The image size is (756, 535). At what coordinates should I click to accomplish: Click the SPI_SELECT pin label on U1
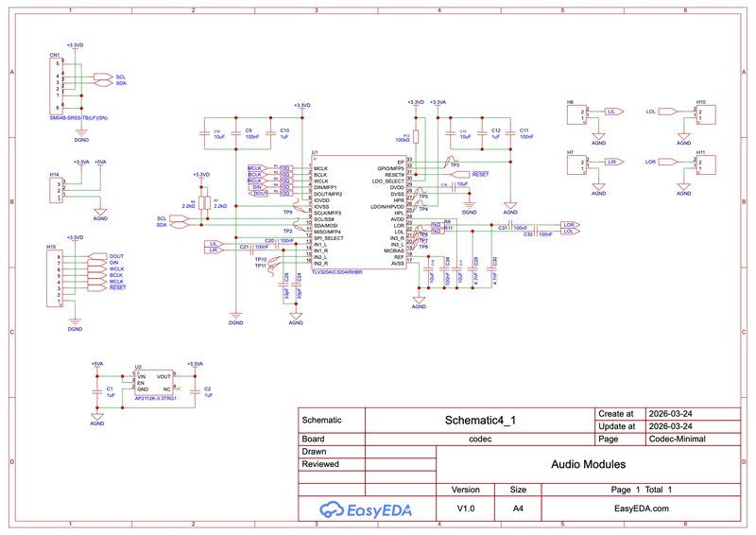[329, 238]
